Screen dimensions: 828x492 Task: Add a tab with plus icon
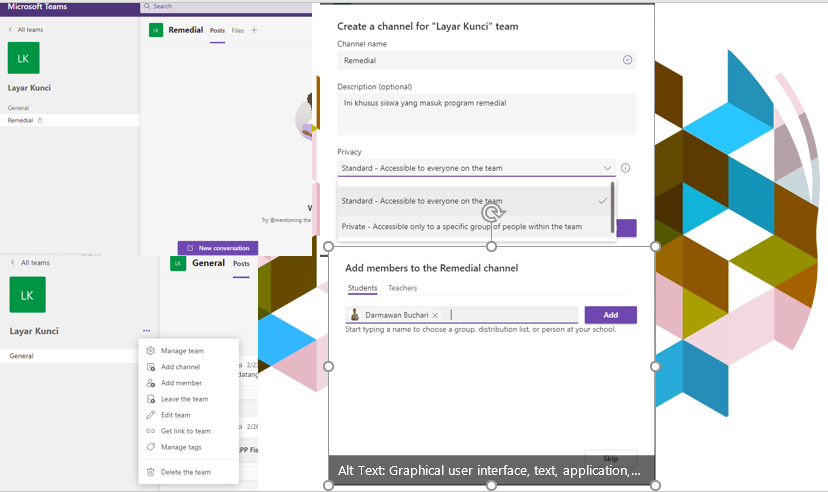pyautogui.click(x=254, y=30)
